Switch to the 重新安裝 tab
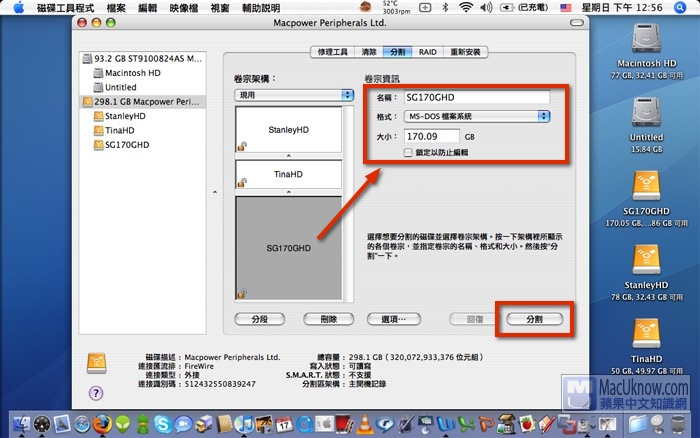 point(465,52)
